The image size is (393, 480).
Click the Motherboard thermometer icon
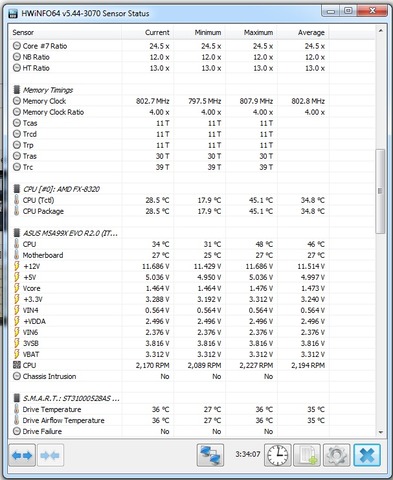(x=17, y=255)
